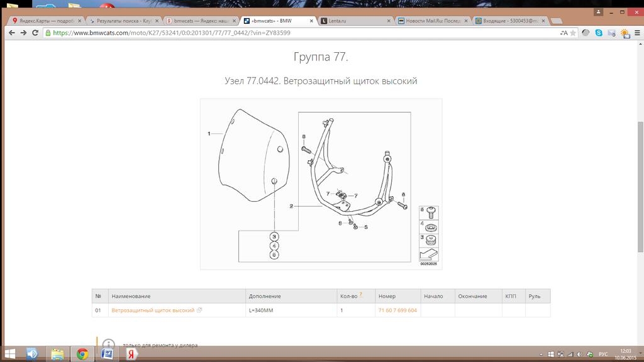Click the browser forward arrow

click(24, 33)
